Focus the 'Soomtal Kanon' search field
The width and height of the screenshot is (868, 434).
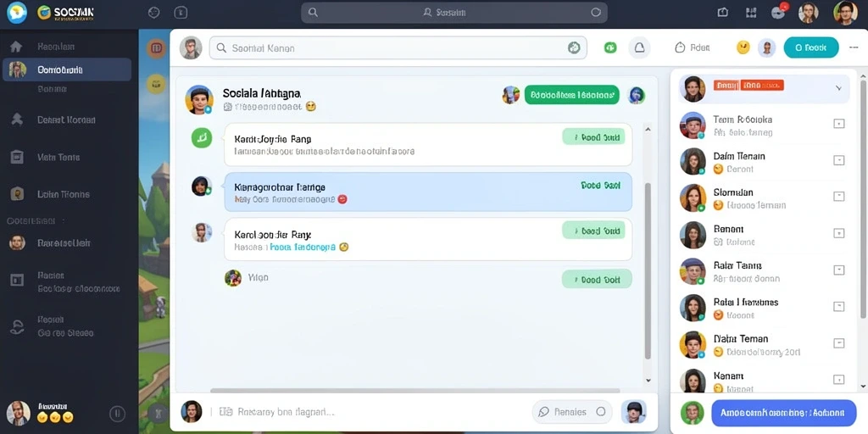pyautogui.click(x=398, y=48)
